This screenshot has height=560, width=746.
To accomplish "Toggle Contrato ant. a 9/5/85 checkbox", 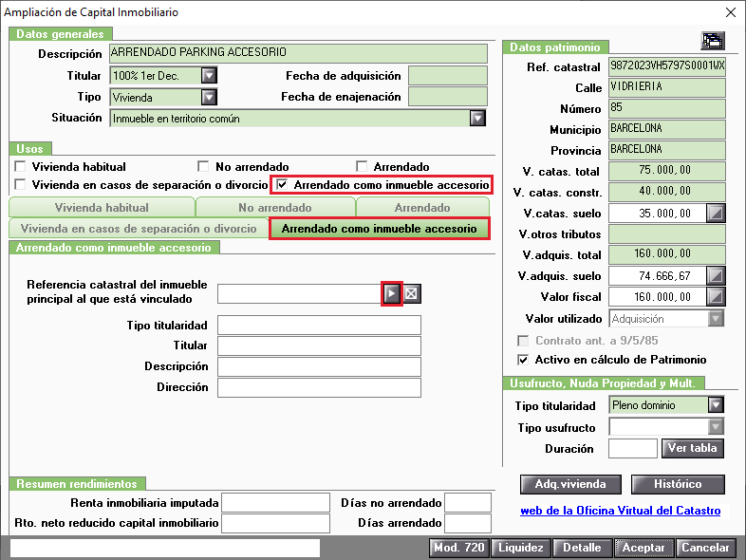I will coord(523,341).
